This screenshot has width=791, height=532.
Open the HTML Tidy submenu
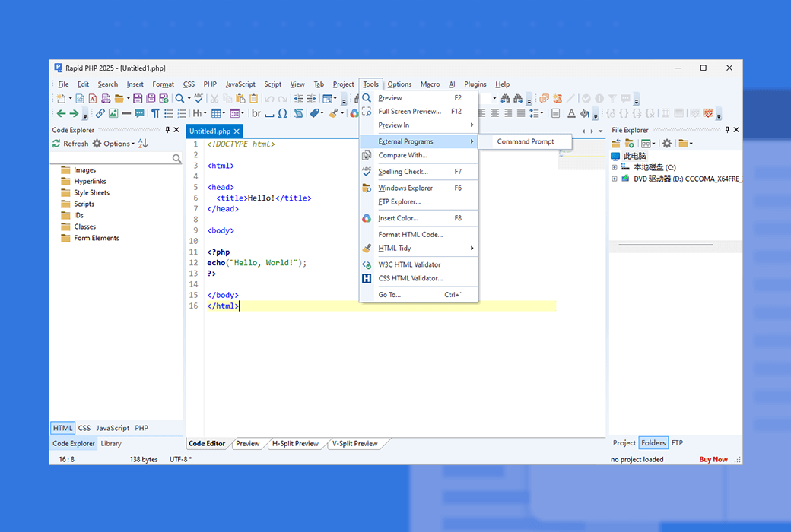coord(419,248)
